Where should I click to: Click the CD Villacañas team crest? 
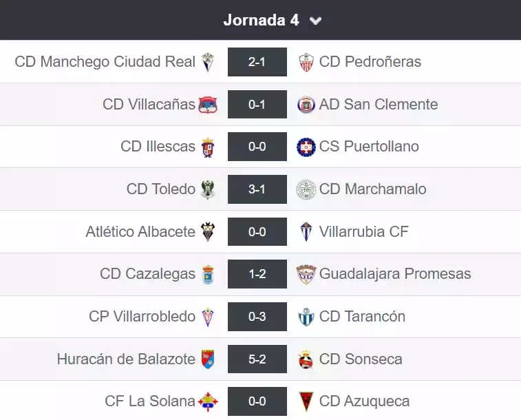click(208, 105)
